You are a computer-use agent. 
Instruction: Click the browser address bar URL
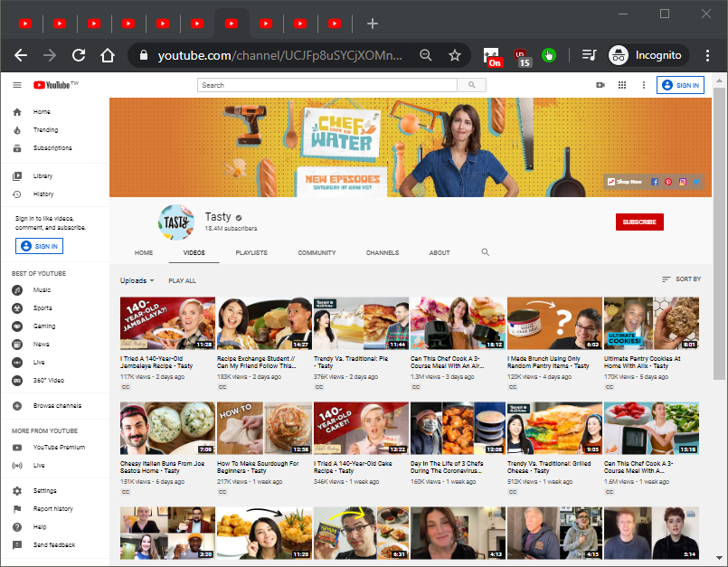(280, 56)
